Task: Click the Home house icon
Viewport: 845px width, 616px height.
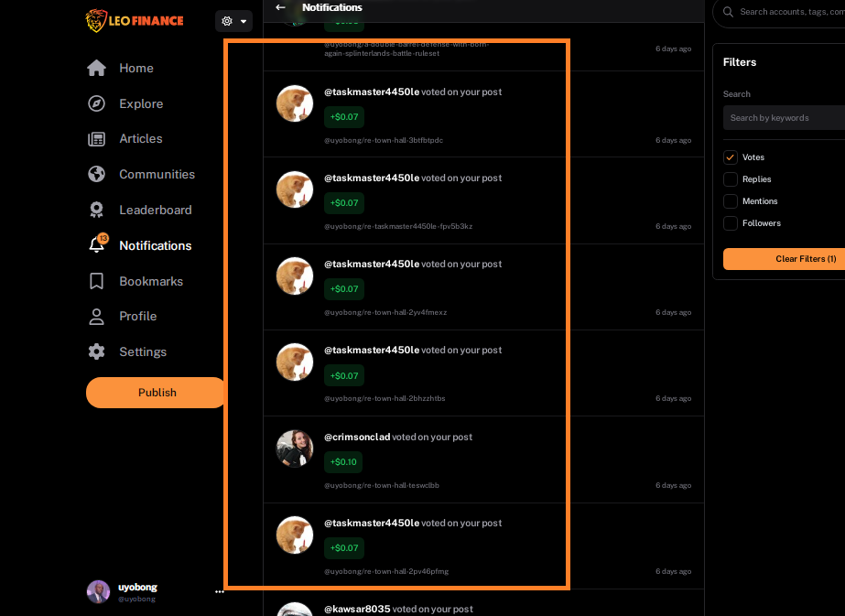Action: click(x=96, y=68)
